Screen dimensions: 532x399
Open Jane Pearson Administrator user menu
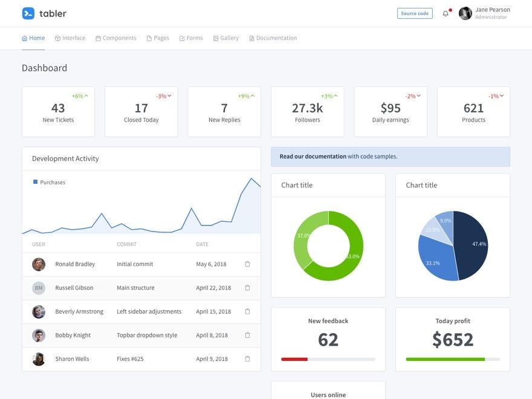click(x=491, y=13)
